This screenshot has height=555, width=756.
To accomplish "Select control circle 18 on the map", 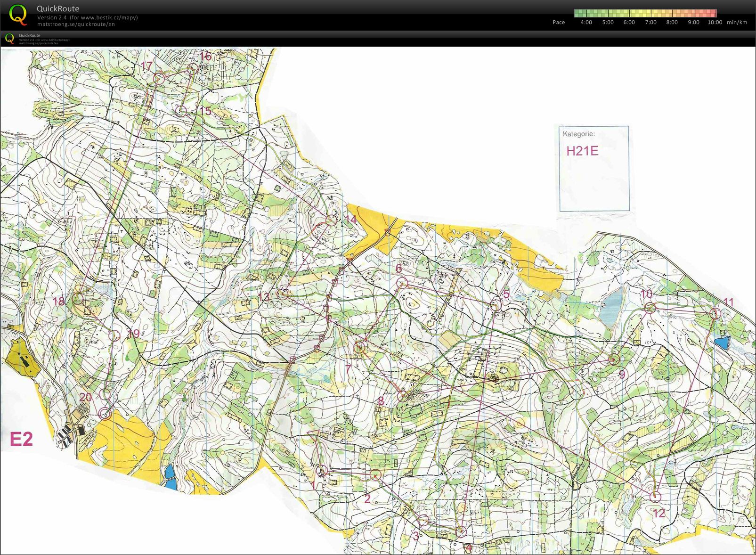I will click(78, 298).
